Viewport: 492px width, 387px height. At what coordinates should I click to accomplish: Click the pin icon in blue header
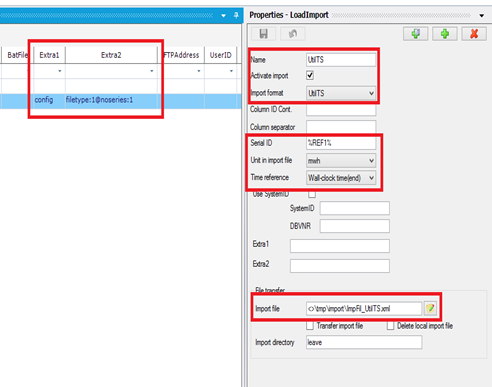coord(236,15)
